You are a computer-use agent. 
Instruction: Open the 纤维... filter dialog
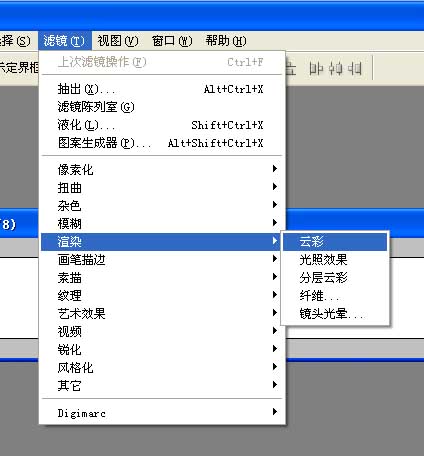pyautogui.click(x=335, y=296)
